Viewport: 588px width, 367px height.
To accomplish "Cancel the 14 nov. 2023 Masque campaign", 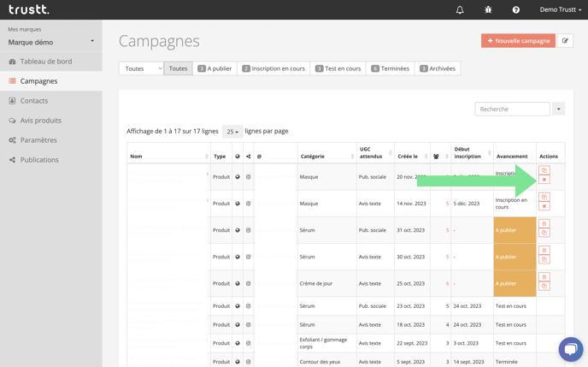I will [544, 207].
